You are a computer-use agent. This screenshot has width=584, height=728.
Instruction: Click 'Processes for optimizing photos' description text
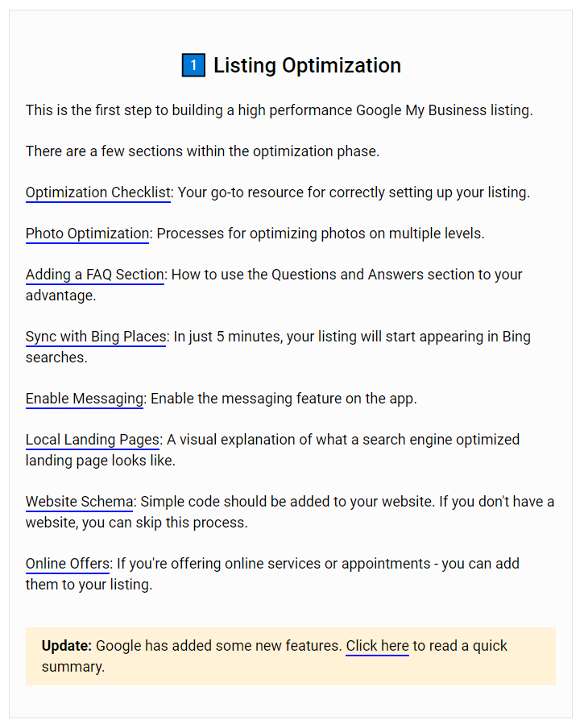click(321, 234)
